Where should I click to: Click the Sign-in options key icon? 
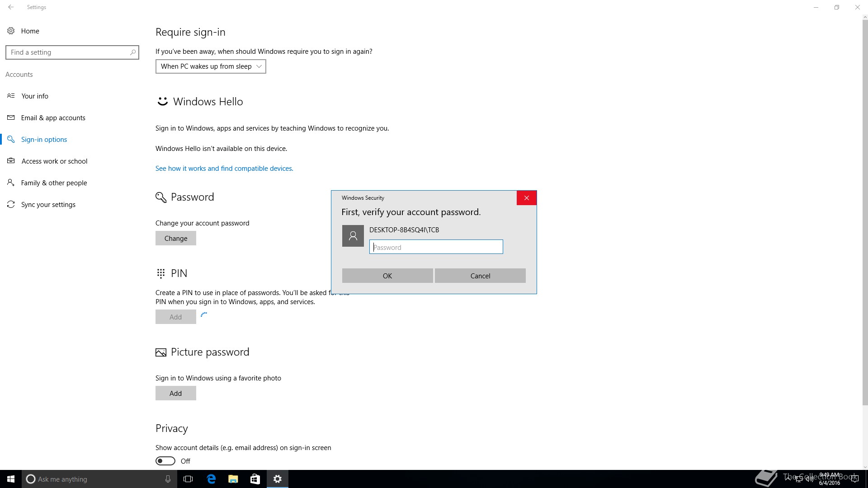pyautogui.click(x=11, y=139)
